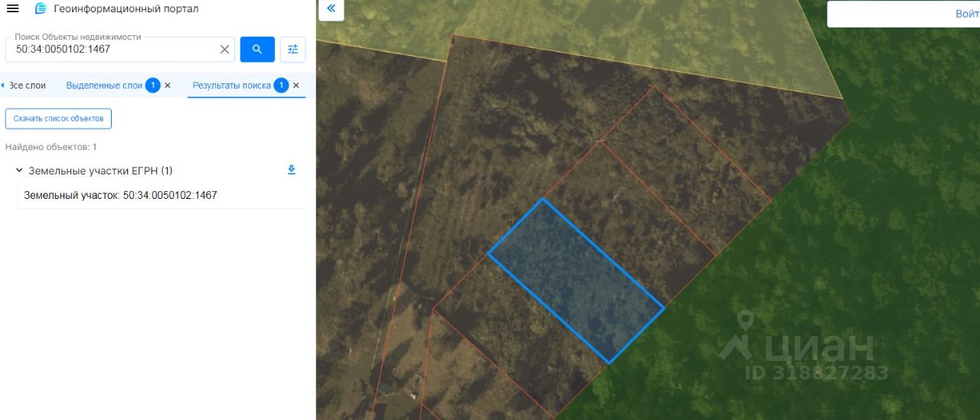The image size is (980, 420).
Task: Click the Найдено объектов: 1 text
Action: 51,146
